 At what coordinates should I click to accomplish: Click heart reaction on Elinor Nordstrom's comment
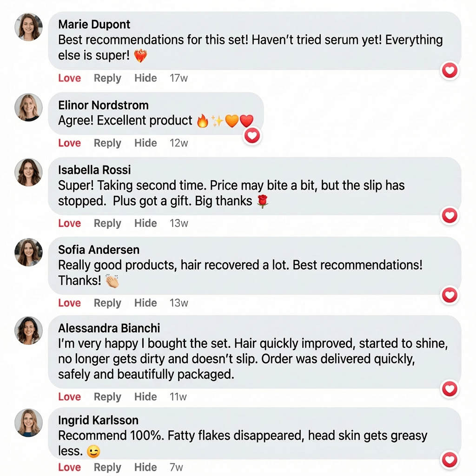[x=252, y=135]
